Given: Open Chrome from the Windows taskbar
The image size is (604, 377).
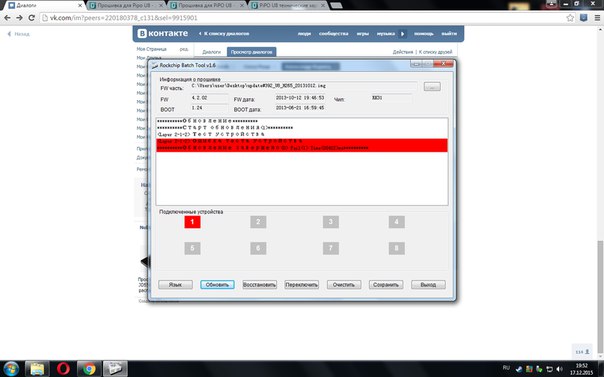Looking at the screenshot, I should pos(89,369).
